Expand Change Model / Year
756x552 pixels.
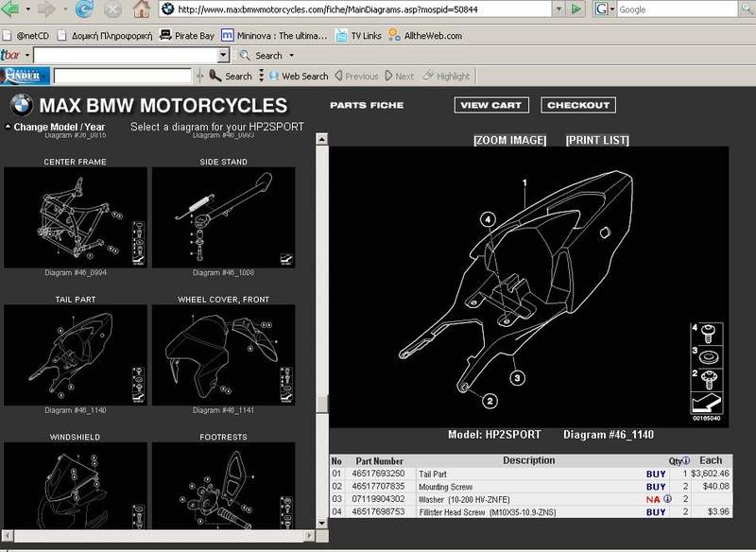(55, 127)
